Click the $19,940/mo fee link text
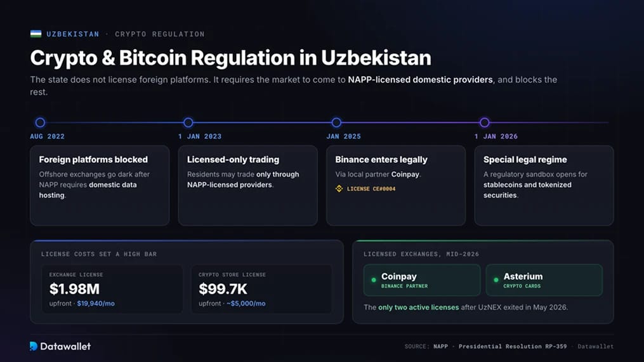This screenshot has width=644, height=362. pos(96,303)
